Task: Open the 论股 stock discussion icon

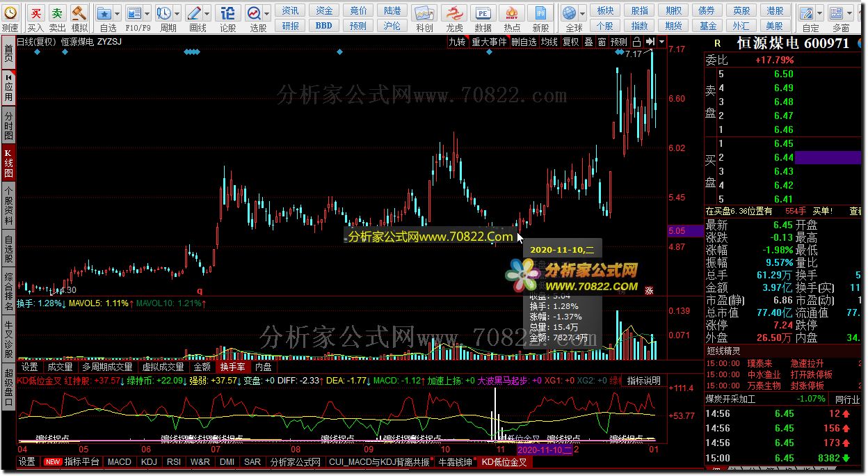Action: coord(227,13)
